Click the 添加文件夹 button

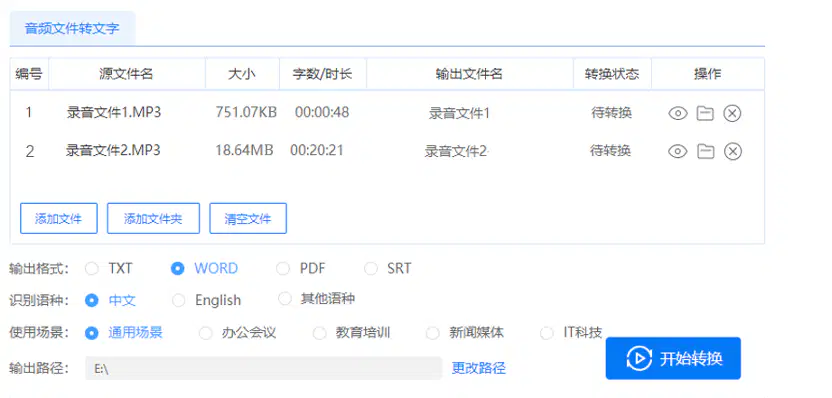coord(153,218)
